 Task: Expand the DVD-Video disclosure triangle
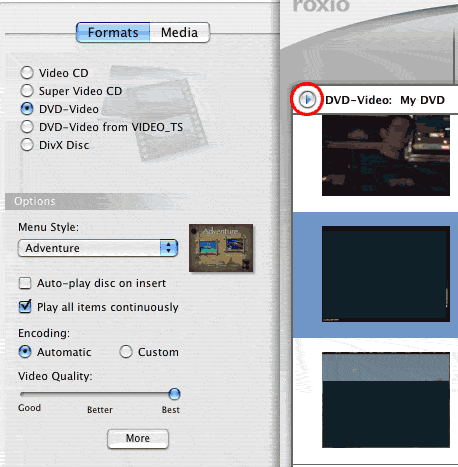[307, 99]
